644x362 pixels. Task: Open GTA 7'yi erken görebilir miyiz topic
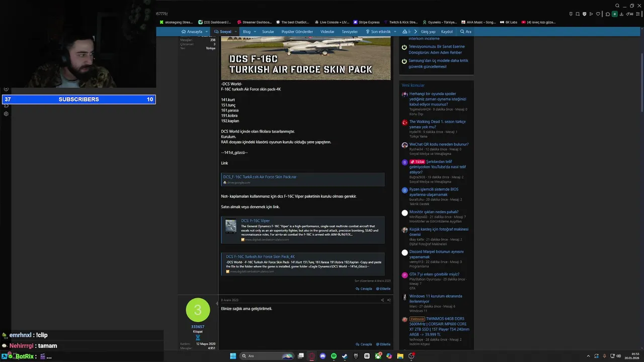click(434, 275)
